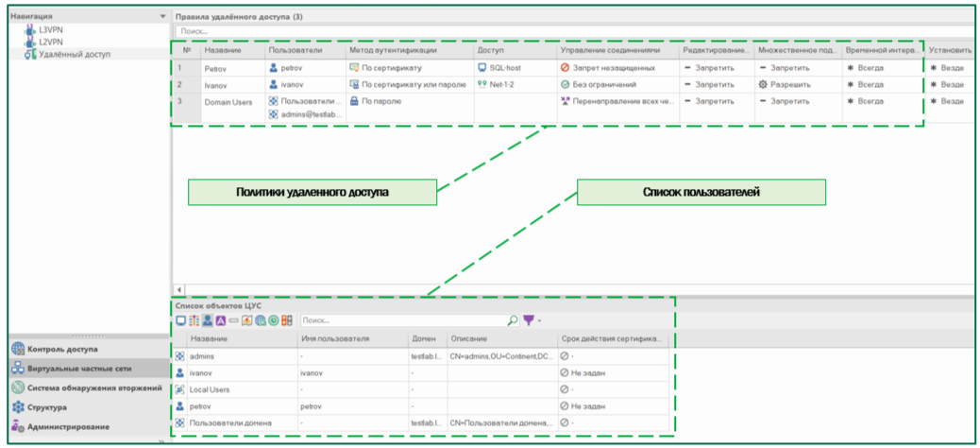Click the gear icon beside Разрешить
Image resolution: width=980 pixels, height=448 pixels.
coord(763,84)
